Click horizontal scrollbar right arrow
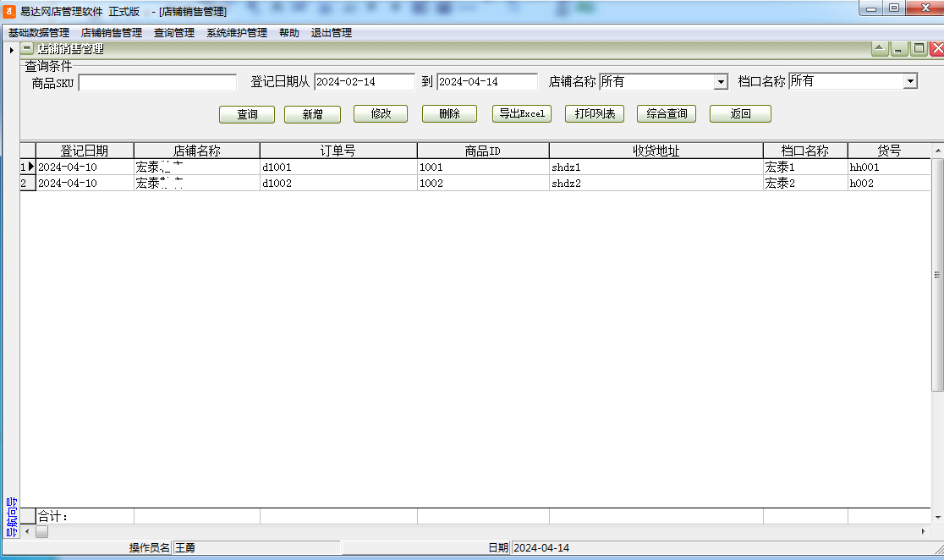The height and width of the screenshot is (560, 944). coord(924,532)
